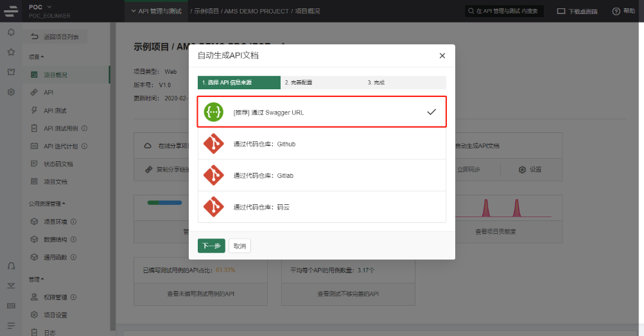The width and height of the screenshot is (644, 336).
Task: Click the 码云 git logo icon
Action: pos(214,207)
